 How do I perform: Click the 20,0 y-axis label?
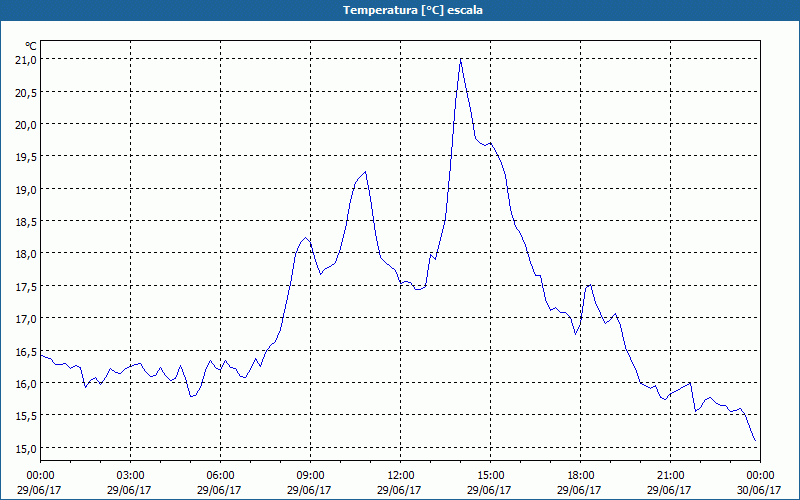click(26, 124)
